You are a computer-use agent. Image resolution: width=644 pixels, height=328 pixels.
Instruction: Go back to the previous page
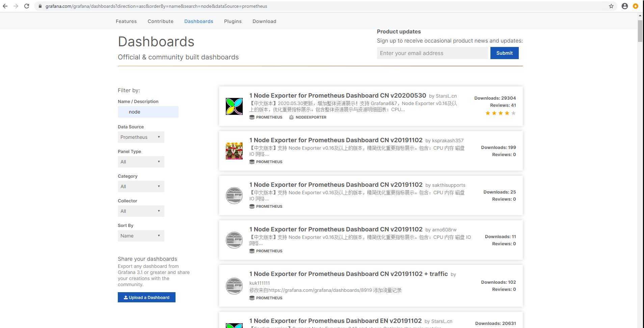(x=5, y=6)
